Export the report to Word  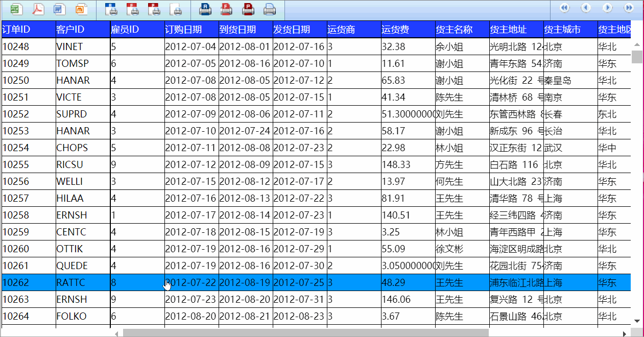pos(60,9)
